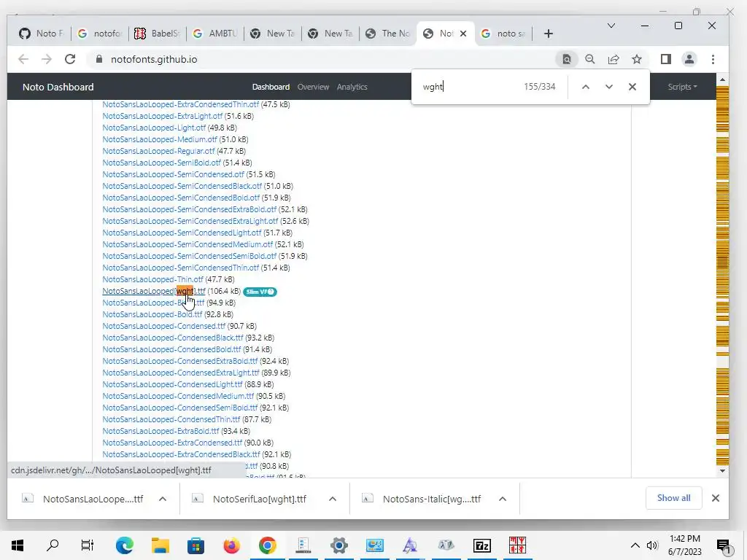Open Windows Start menu
747x560 pixels.
18,545
